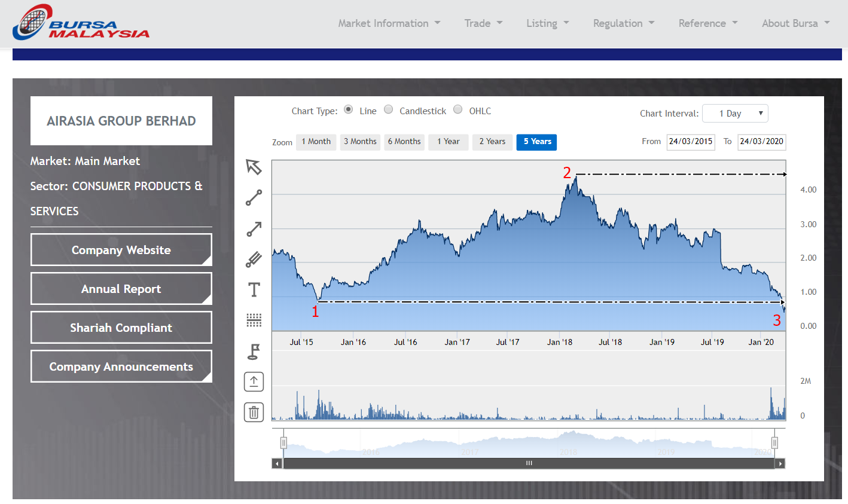Select the parallel lines channel tool
The image size is (848, 504).
tap(254, 259)
